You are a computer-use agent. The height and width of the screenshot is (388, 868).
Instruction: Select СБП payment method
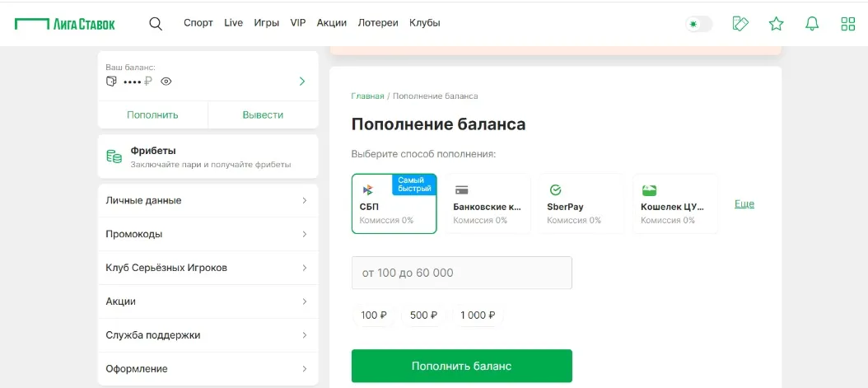pyautogui.click(x=394, y=203)
